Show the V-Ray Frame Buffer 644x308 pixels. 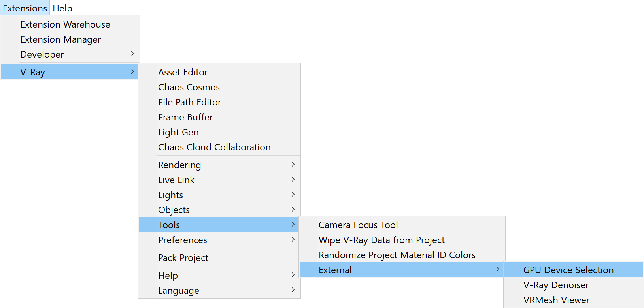[x=219, y=117]
